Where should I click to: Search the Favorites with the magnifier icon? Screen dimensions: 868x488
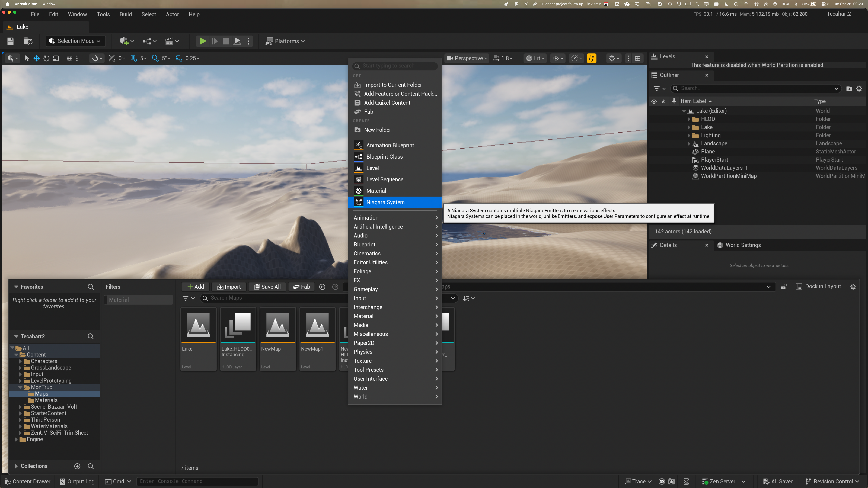[91, 287]
